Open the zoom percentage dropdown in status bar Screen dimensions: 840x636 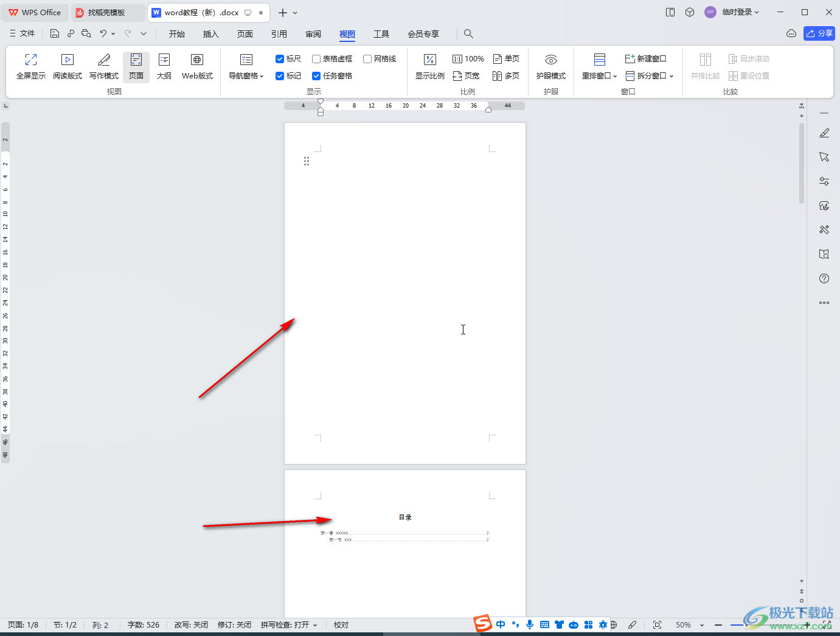(x=702, y=625)
